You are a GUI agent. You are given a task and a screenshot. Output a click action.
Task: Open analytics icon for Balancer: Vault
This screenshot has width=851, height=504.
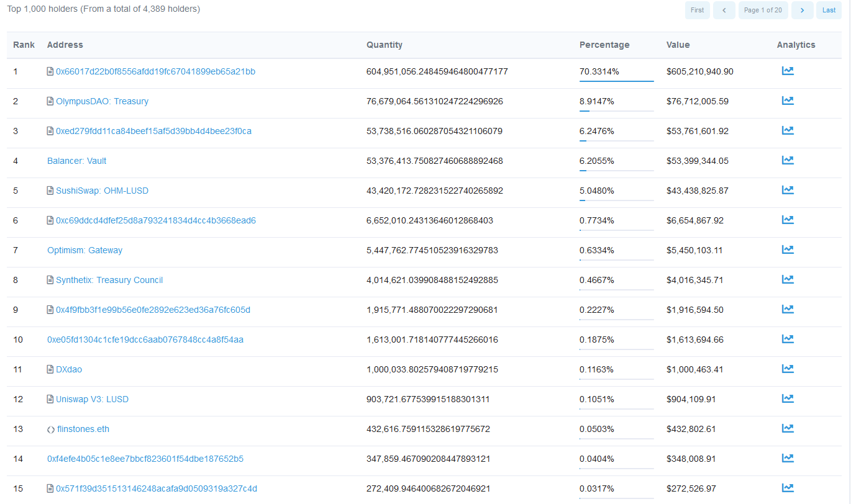(788, 160)
